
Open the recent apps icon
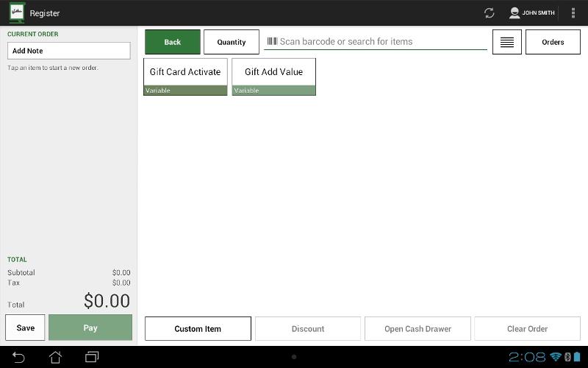point(92,357)
